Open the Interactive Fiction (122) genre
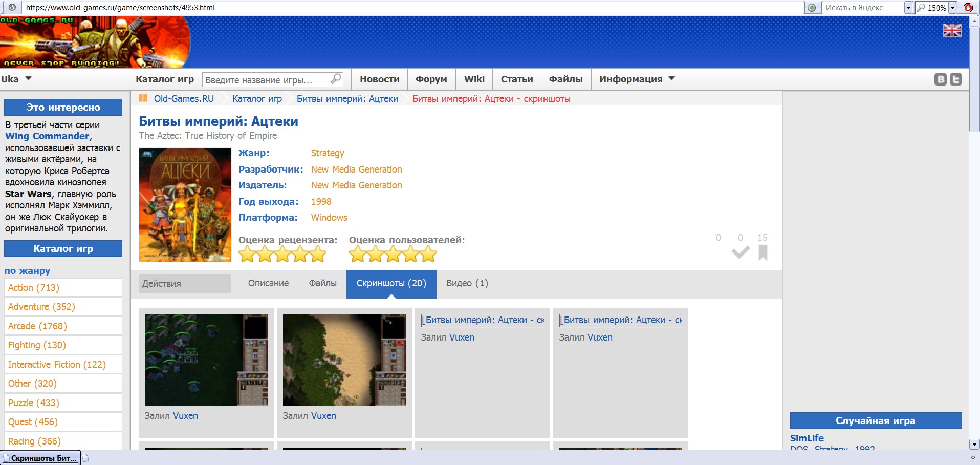980x465 pixels. [x=63, y=365]
